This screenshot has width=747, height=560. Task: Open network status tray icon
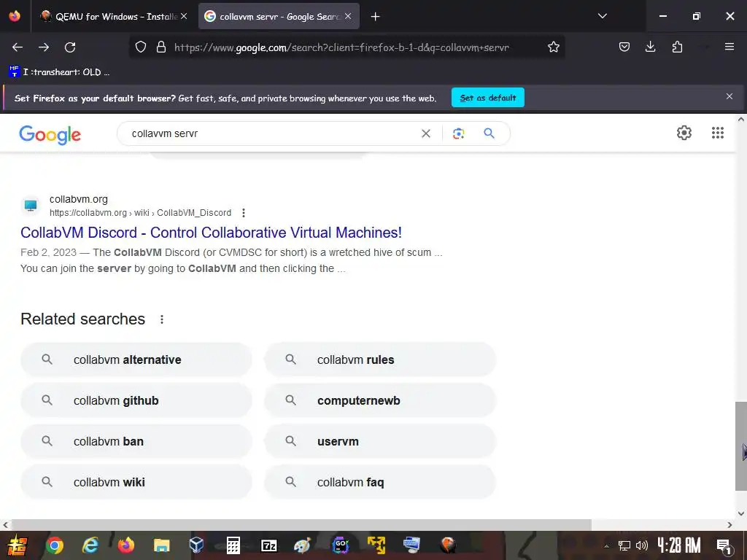pos(624,545)
